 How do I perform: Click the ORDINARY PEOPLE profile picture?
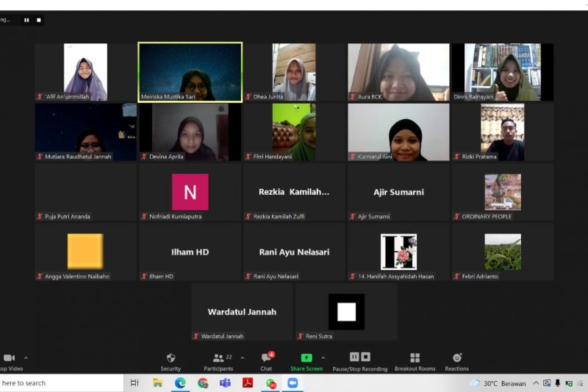[503, 192]
